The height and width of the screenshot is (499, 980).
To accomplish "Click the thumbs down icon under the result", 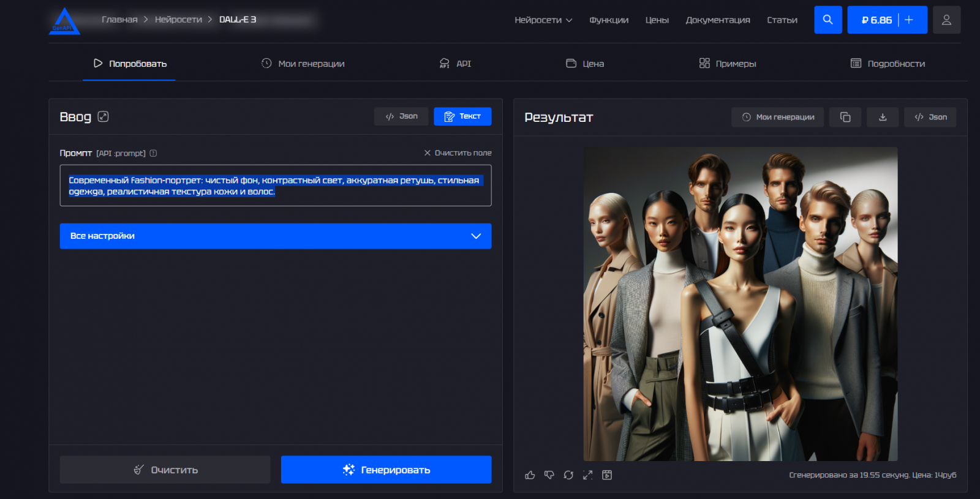I will [549, 475].
